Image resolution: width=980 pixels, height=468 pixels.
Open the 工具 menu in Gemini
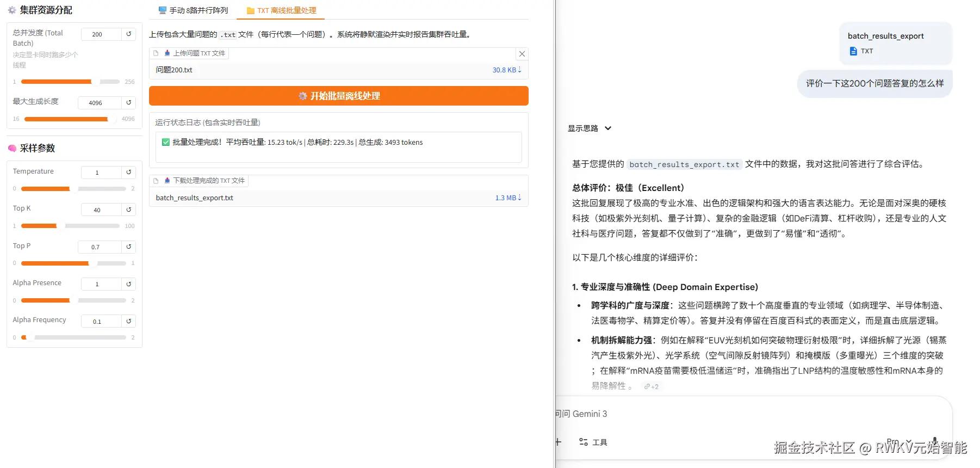pyautogui.click(x=593, y=442)
